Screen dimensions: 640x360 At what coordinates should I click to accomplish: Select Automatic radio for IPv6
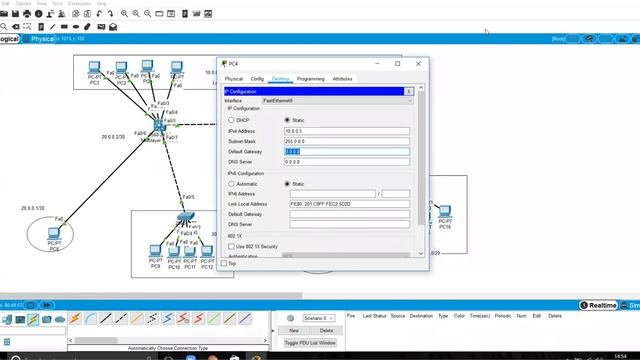click(231, 184)
